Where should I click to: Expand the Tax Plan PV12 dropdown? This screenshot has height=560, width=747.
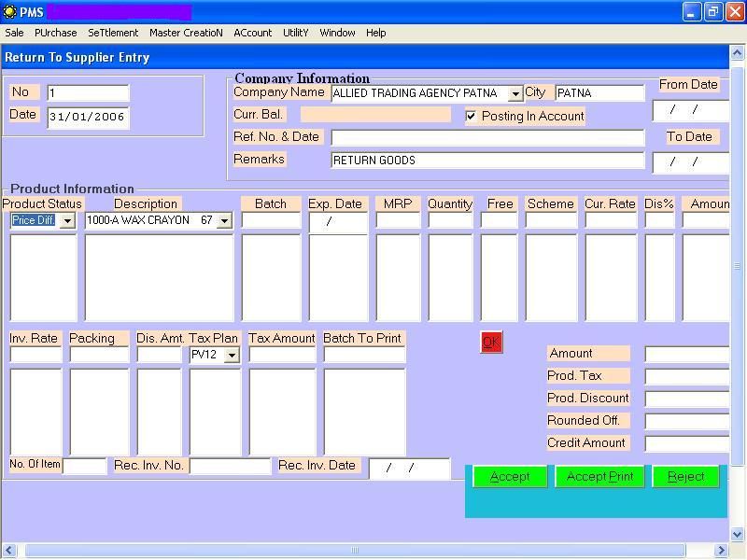pos(232,355)
